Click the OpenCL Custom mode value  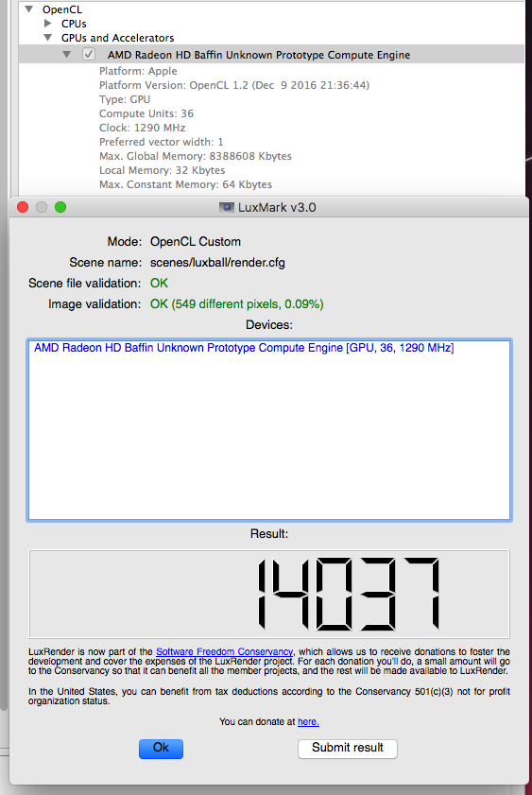click(x=196, y=242)
